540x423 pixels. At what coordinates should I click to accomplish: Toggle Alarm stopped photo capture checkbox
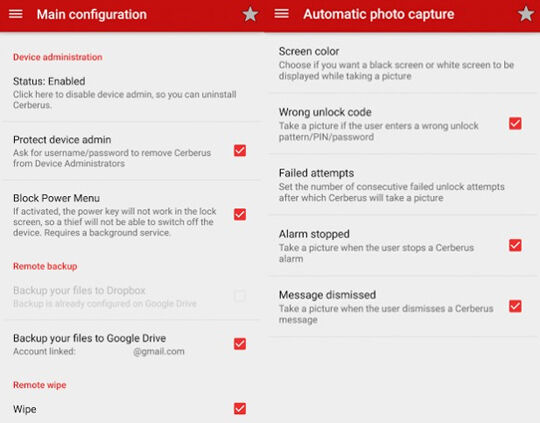[x=515, y=246]
